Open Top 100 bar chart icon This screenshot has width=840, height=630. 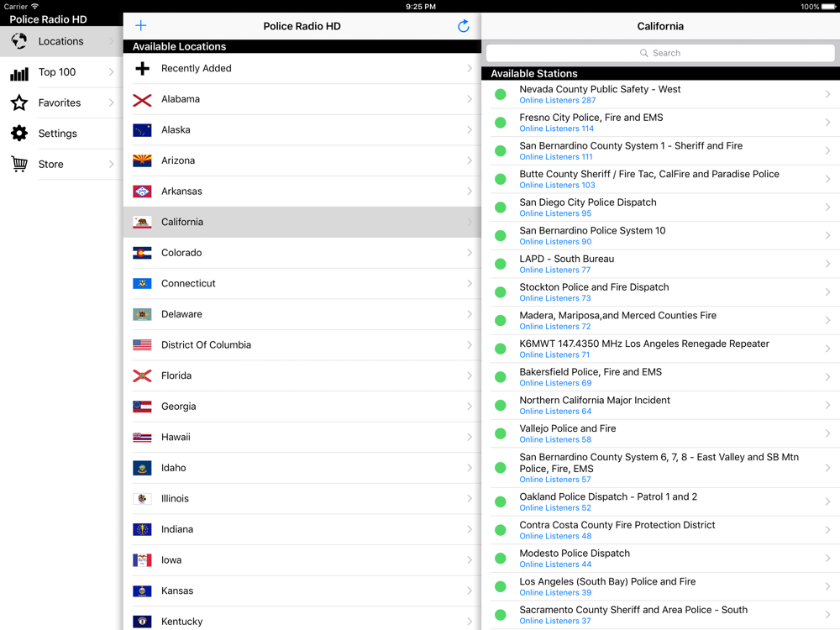click(x=19, y=72)
